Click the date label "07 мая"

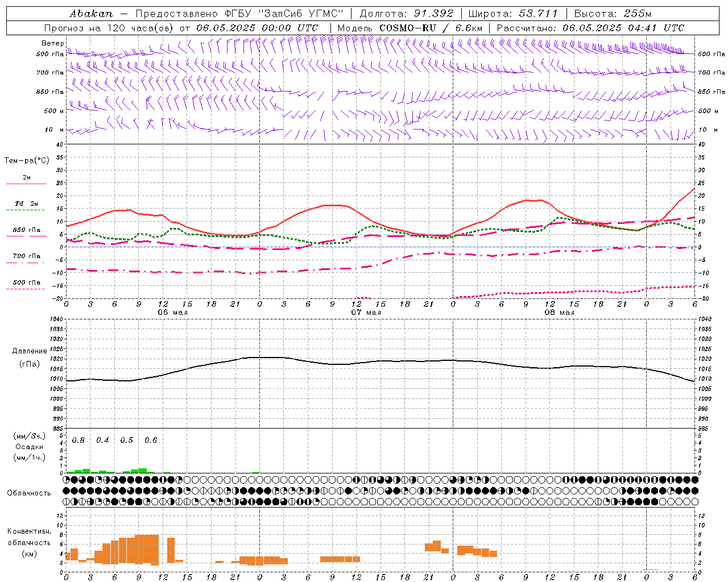point(366,313)
